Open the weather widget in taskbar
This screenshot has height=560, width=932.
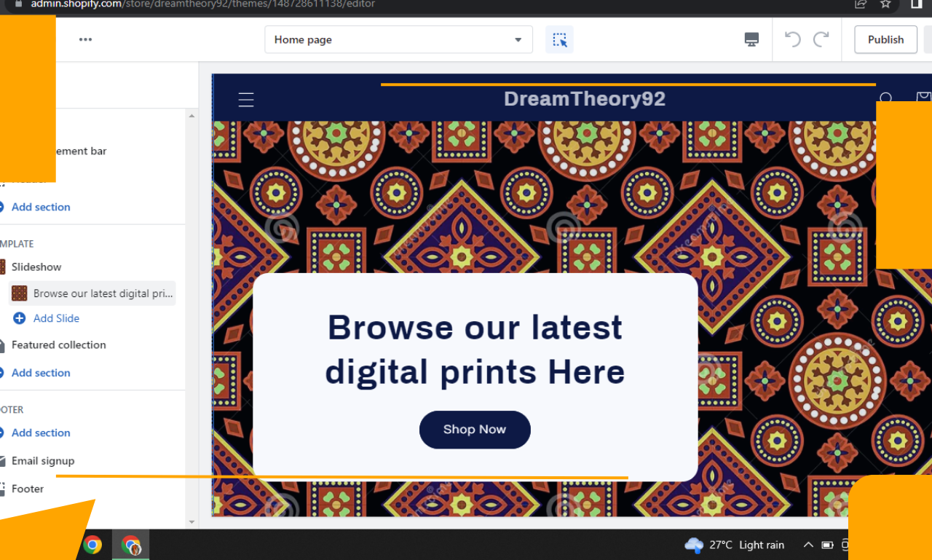click(x=734, y=545)
